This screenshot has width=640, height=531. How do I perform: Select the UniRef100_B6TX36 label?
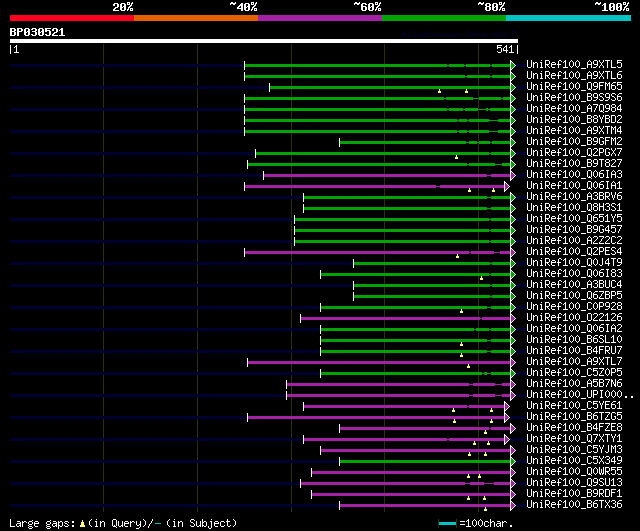[x=574, y=505]
